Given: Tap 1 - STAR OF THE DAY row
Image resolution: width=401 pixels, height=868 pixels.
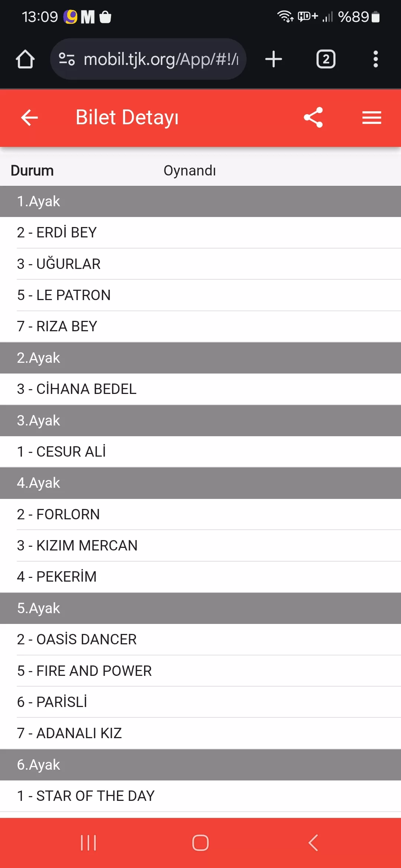Looking at the screenshot, I should tap(200, 796).
